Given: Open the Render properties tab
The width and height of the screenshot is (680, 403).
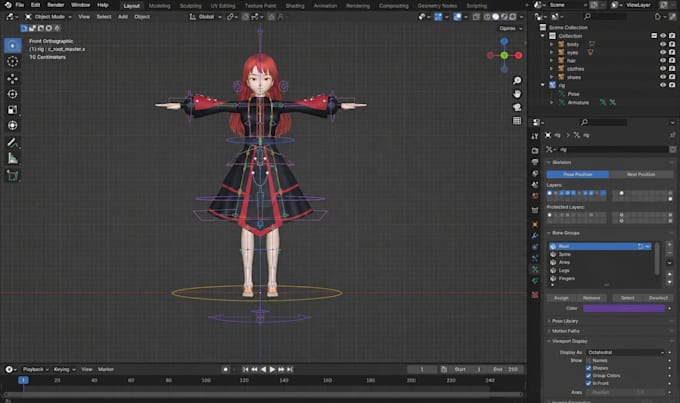Looking at the screenshot, I should (x=535, y=151).
